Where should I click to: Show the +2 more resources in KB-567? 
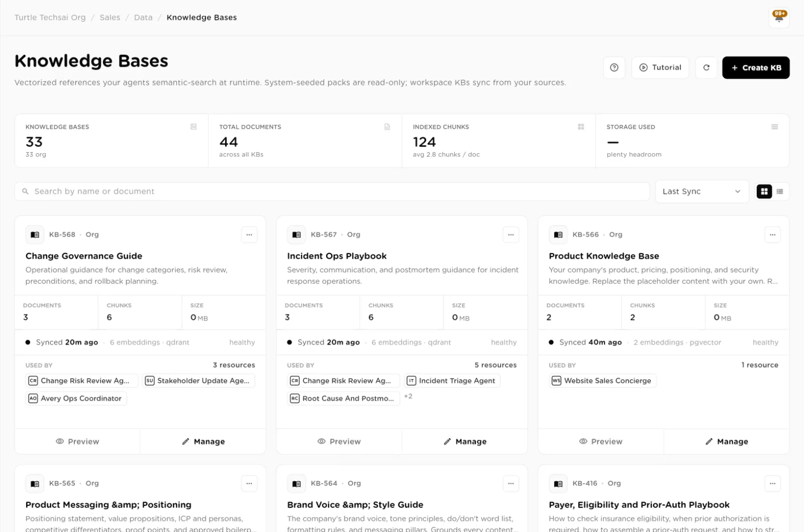[x=408, y=396]
